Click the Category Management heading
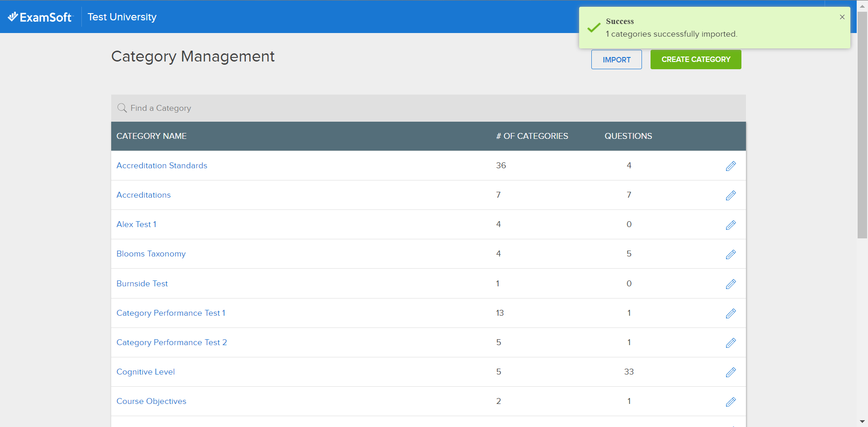 pyautogui.click(x=193, y=57)
